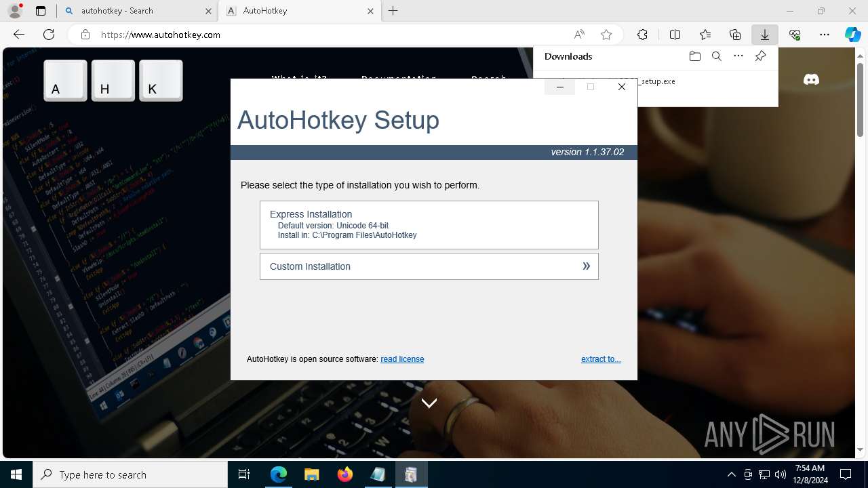Open browser Extensions puzzle icon

(x=642, y=35)
